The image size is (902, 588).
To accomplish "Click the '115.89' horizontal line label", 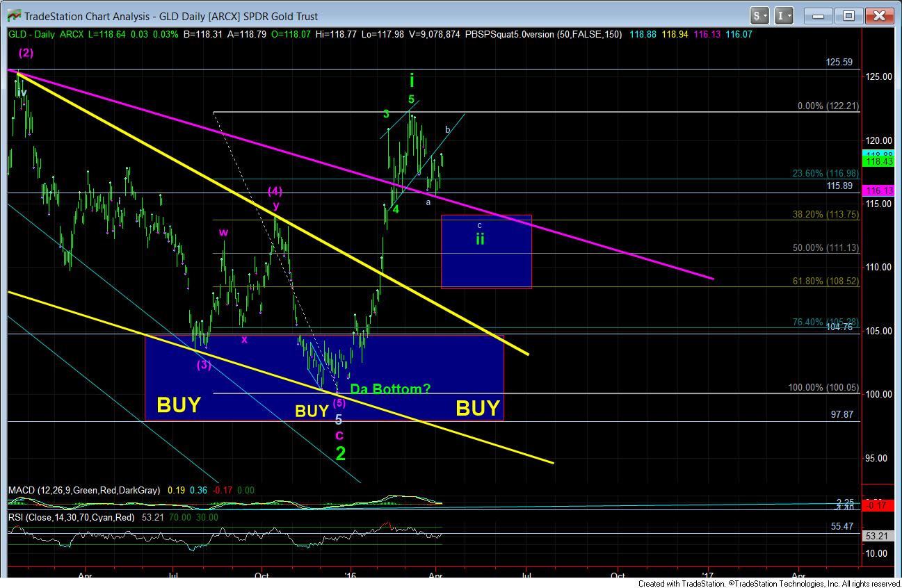I will [840, 186].
